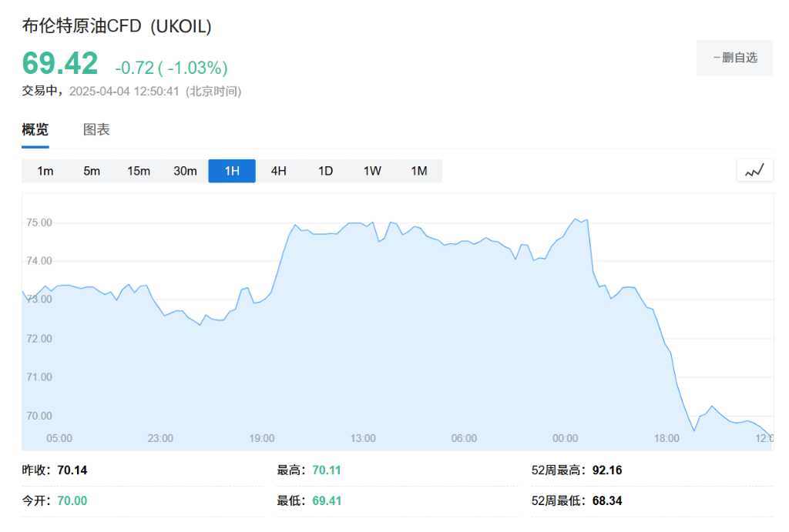Select the 1m timeframe
789x532 pixels.
point(45,171)
